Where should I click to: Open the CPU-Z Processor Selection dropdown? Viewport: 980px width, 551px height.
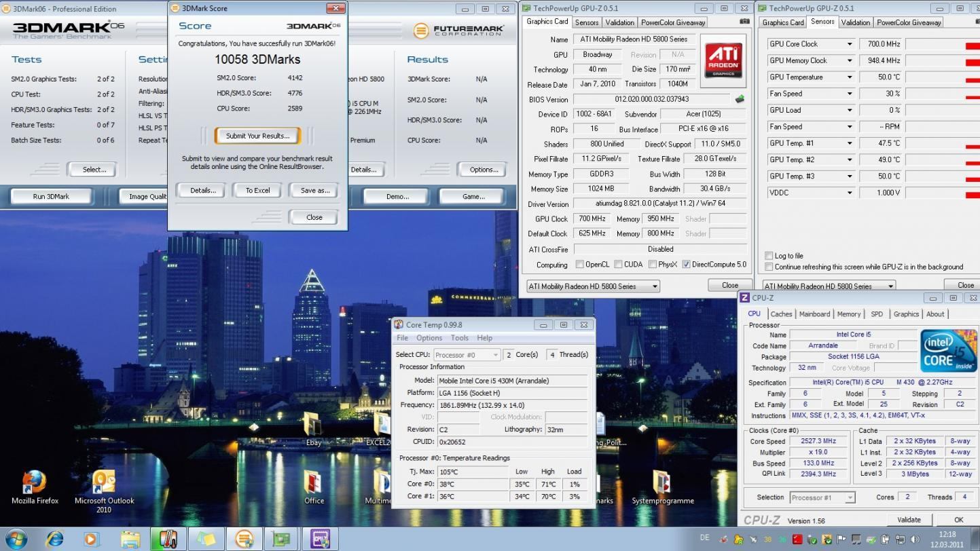pyautogui.click(x=822, y=497)
